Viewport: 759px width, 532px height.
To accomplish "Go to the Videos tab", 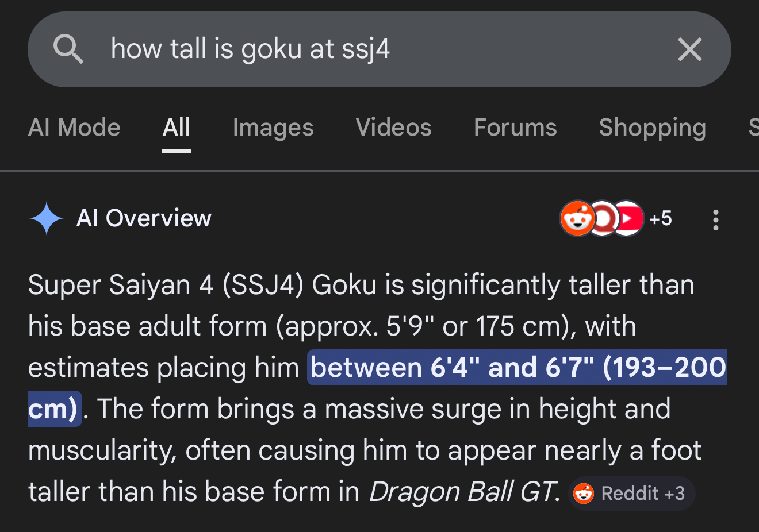I will pyautogui.click(x=393, y=128).
